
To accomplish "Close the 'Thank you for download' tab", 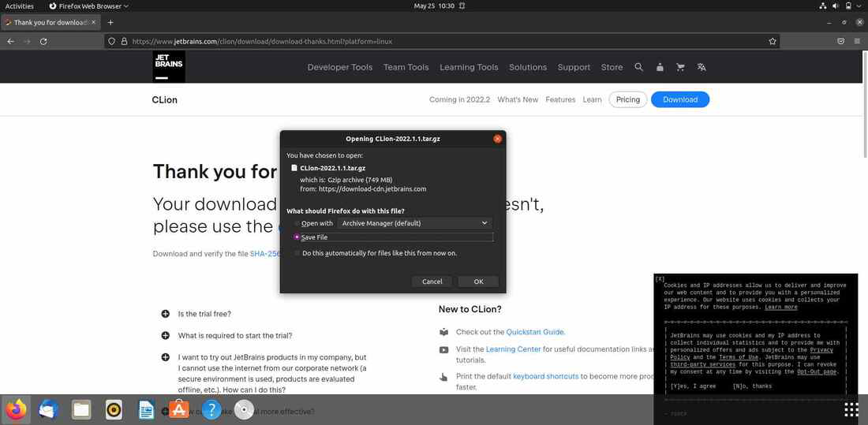I will [94, 23].
